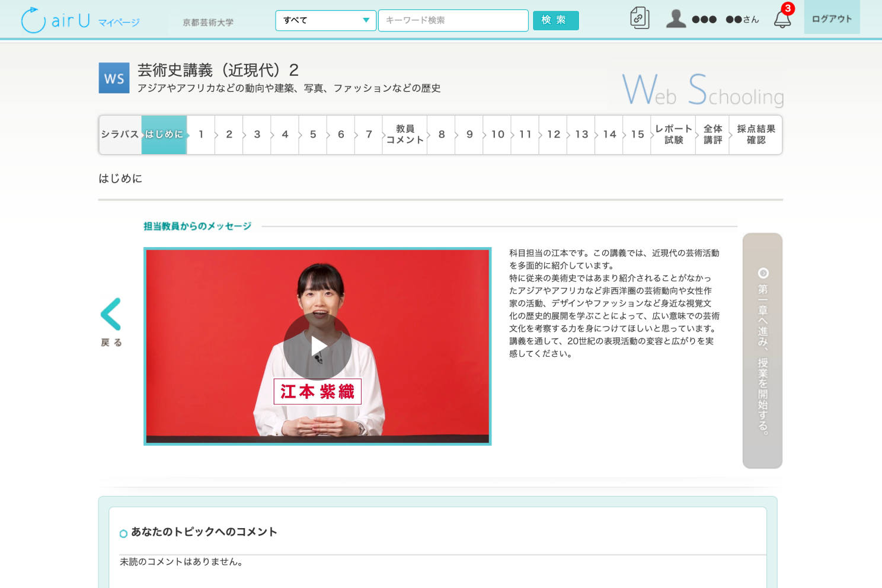Select the シラバス tab
The width and height of the screenshot is (882, 588).
tap(120, 135)
